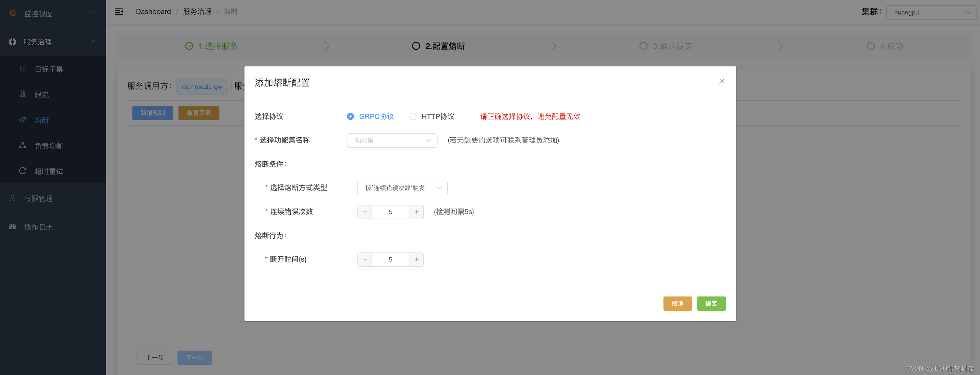
Task: Open the huangpu cluster dropdown
Action: [x=930, y=13]
